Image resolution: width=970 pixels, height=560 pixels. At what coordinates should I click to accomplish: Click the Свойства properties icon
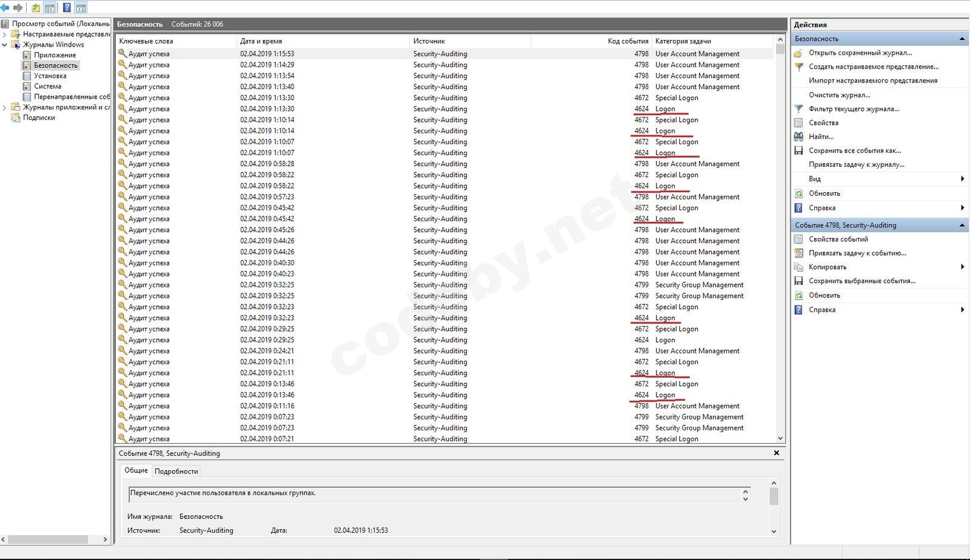798,122
